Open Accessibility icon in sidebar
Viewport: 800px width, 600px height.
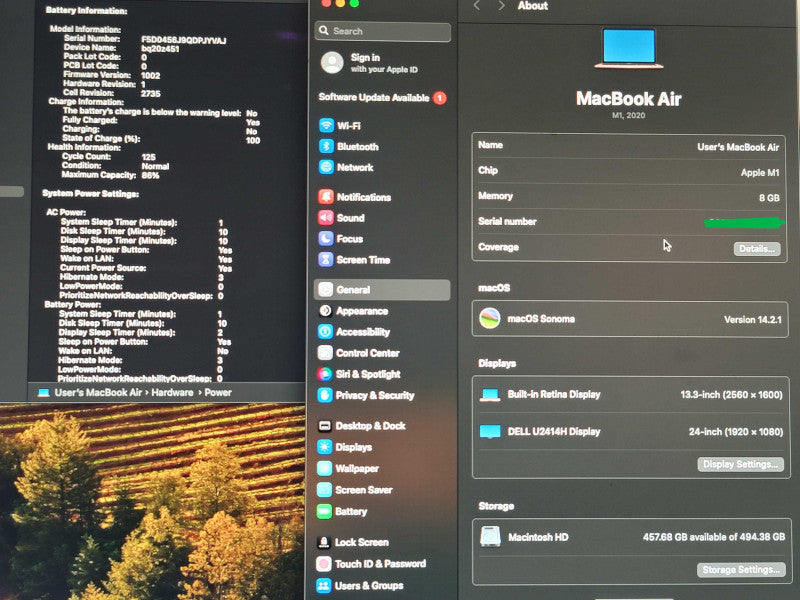click(x=325, y=332)
